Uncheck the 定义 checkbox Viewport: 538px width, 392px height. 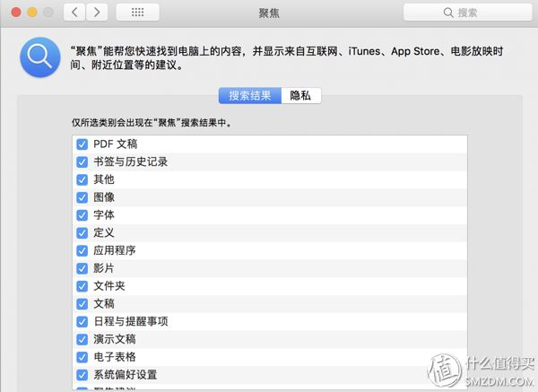click(x=82, y=233)
